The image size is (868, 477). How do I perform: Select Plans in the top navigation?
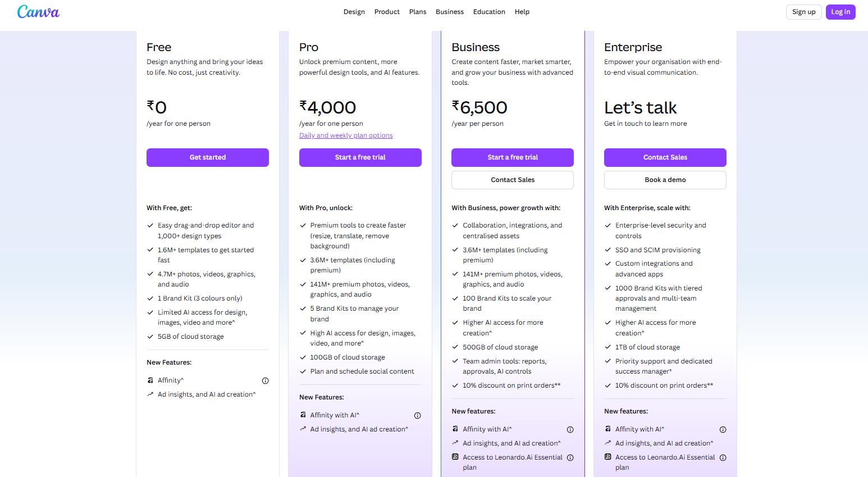tap(418, 11)
